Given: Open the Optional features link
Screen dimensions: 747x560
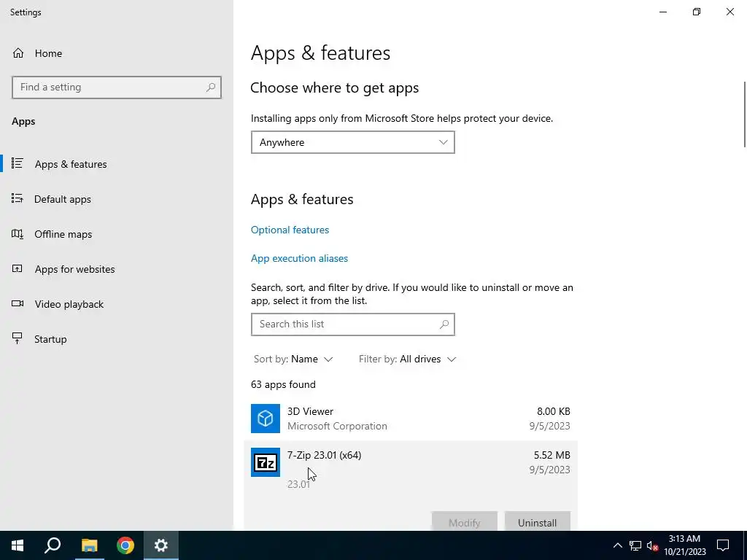Looking at the screenshot, I should (290, 230).
